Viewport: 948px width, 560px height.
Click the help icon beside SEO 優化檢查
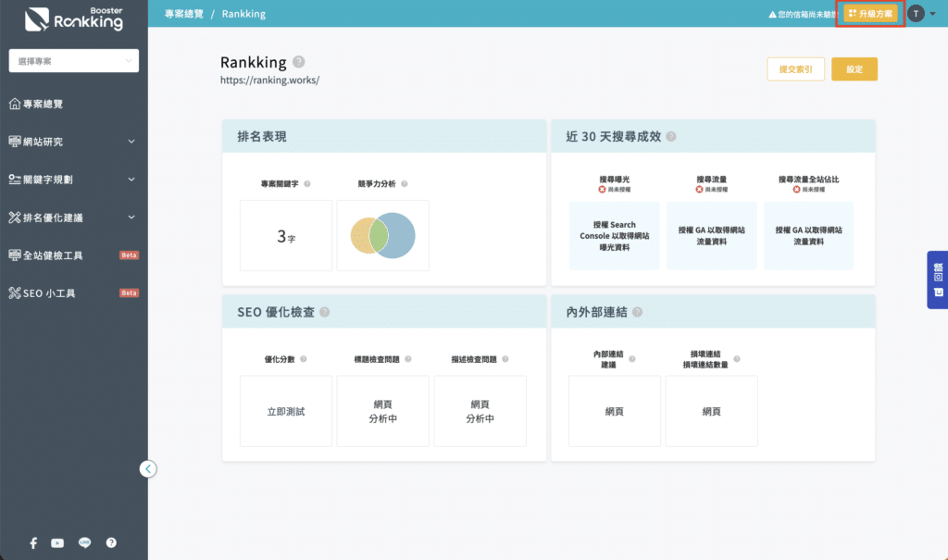click(x=325, y=312)
